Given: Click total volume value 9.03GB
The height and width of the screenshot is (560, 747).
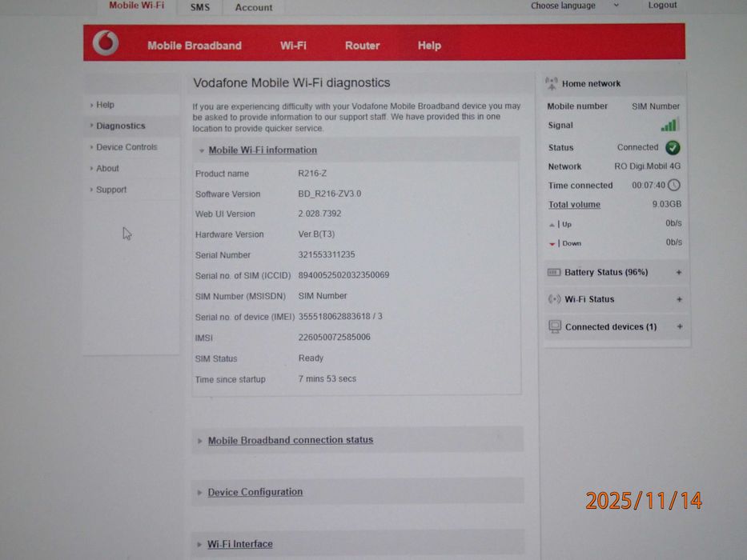Looking at the screenshot, I should click(666, 204).
